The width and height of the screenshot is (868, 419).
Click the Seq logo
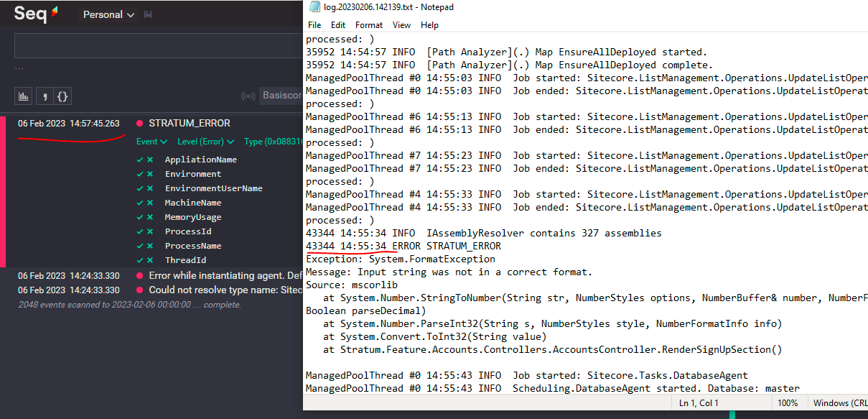pos(36,14)
